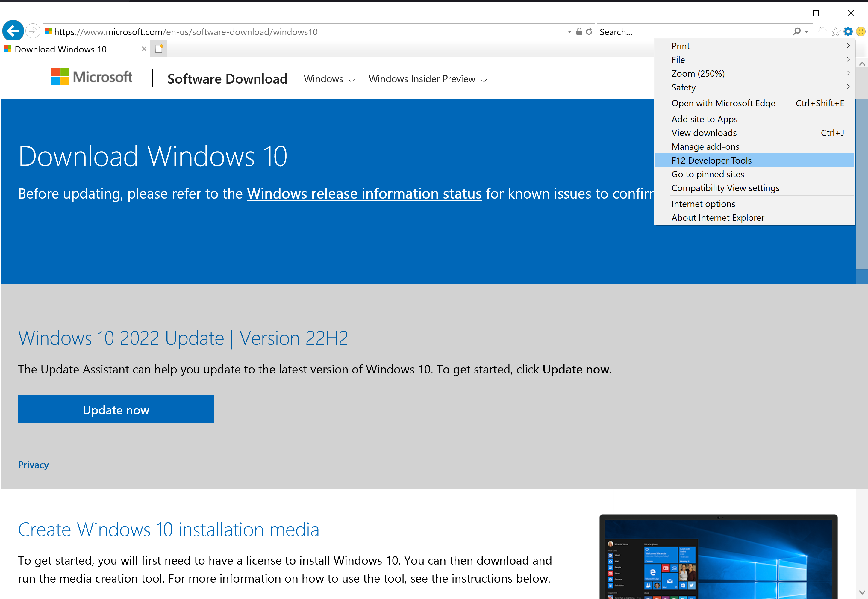The height and width of the screenshot is (599, 868).
Task: Click the Windows 10 laptop image
Action: [718, 556]
